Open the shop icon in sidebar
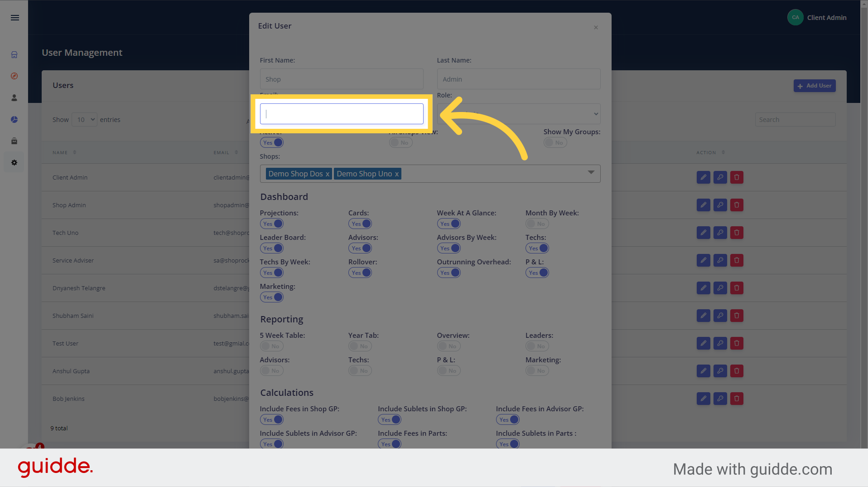Viewport: 868px width, 487px height. (14, 54)
